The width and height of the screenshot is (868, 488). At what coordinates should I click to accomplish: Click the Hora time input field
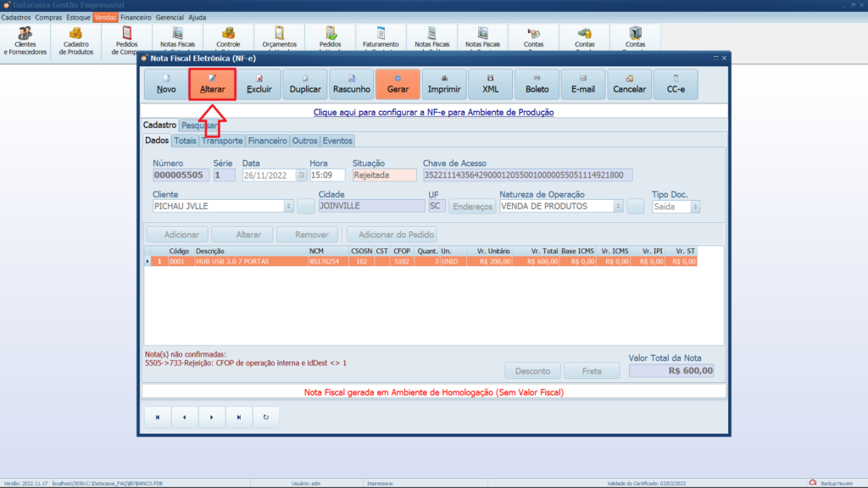coord(327,175)
